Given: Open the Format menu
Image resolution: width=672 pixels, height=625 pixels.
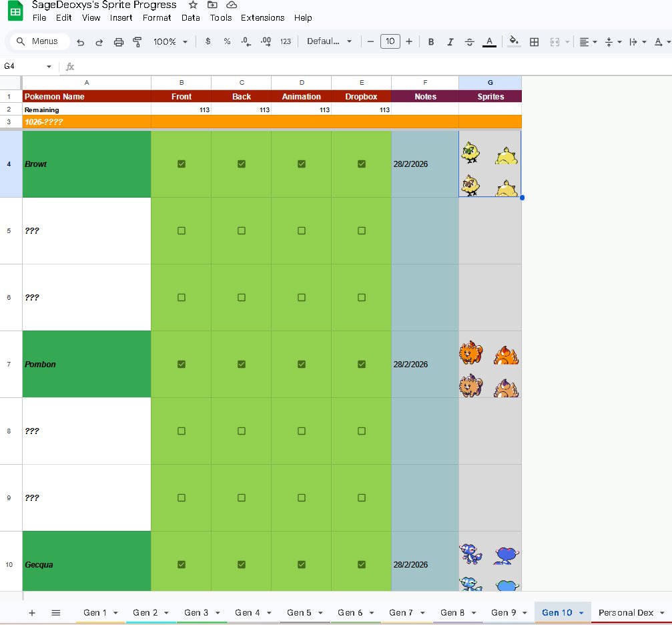Looking at the screenshot, I should pos(157,17).
